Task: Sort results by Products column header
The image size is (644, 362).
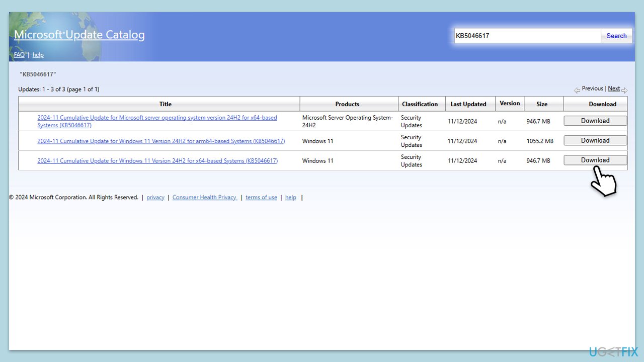Action: click(x=347, y=104)
